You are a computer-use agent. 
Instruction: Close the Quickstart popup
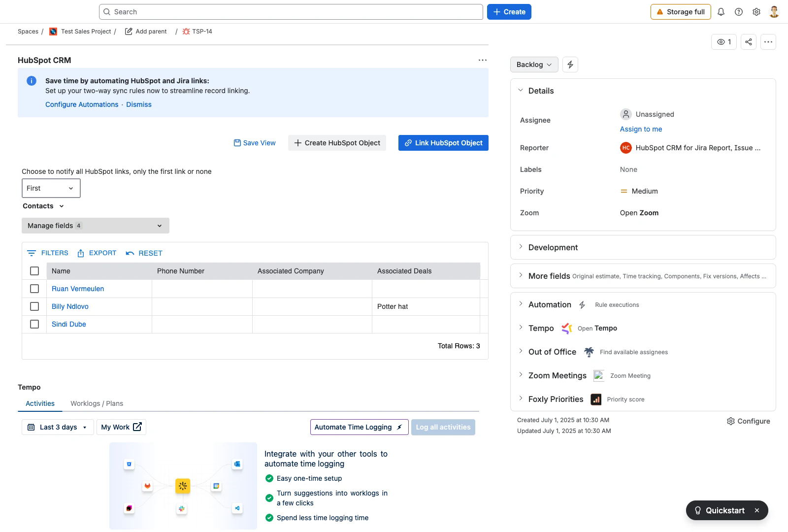pyautogui.click(x=757, y=510)
